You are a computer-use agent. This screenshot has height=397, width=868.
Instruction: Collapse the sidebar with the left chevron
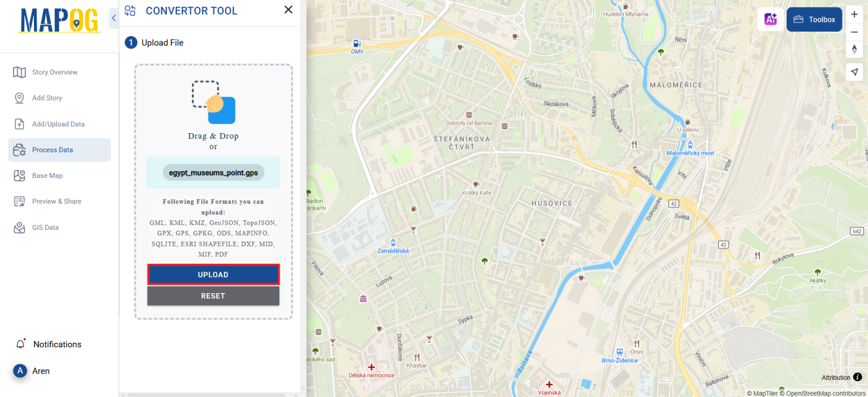(113, 18)
